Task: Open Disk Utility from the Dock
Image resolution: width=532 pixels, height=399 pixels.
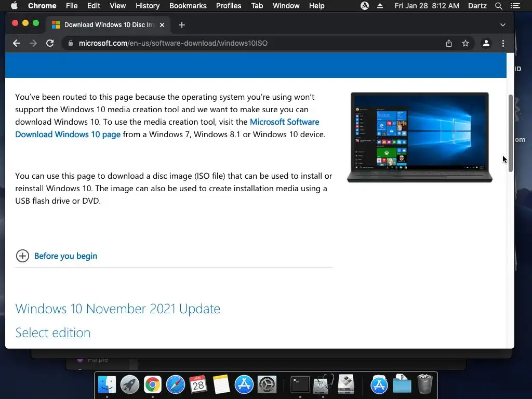Action: tap(323, 385)
